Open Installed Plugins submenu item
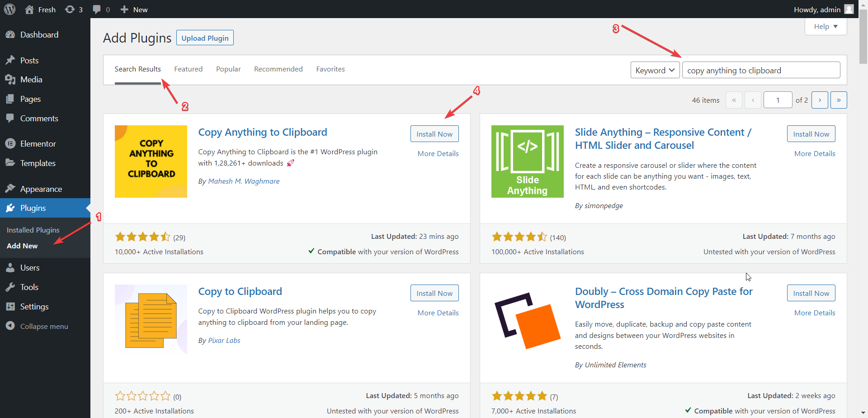 (33, 230)
